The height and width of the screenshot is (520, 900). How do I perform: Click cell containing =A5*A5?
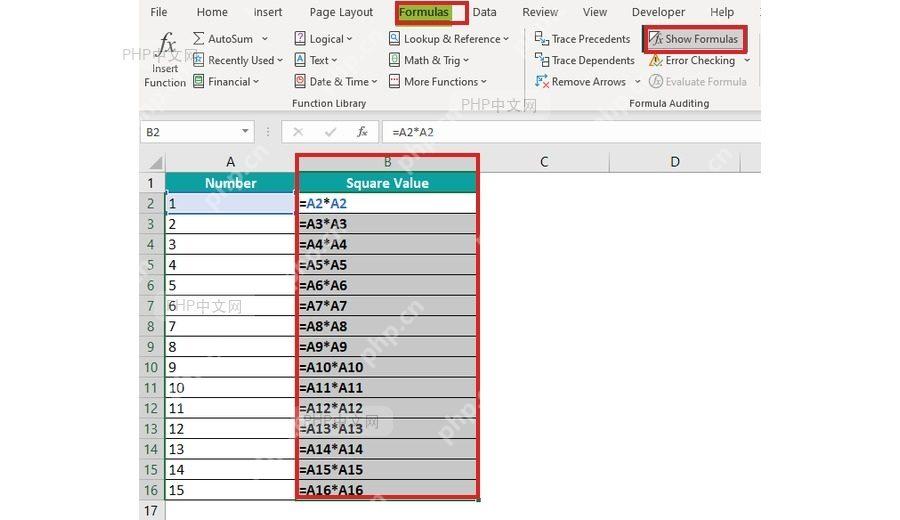pos(387,265)
